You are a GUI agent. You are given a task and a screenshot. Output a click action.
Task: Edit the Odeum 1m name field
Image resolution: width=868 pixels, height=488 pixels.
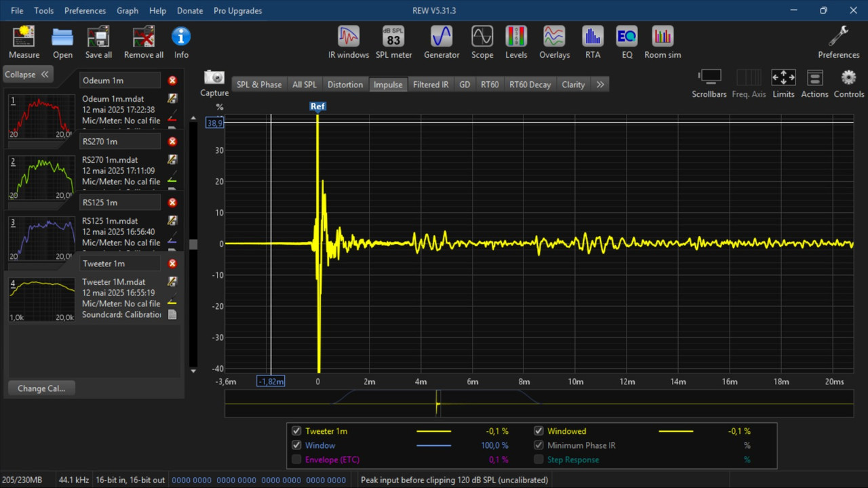(x=120, y=81)
